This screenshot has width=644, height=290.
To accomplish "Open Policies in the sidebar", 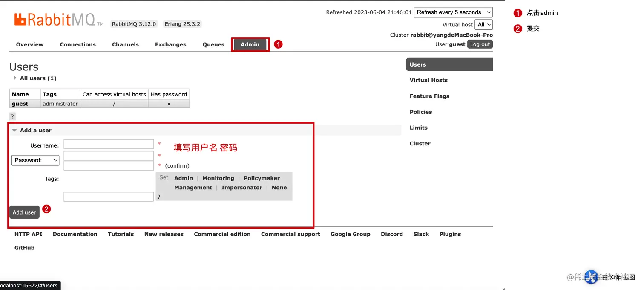I will click(421, 112).
